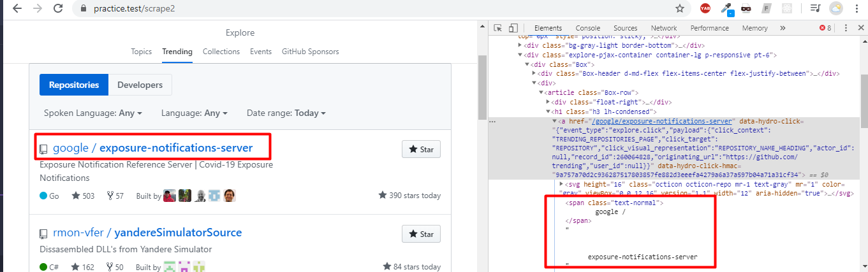Screen dimensions: 868x272
Task: Open the gray F extension icon
Action: tap(767, 8)
